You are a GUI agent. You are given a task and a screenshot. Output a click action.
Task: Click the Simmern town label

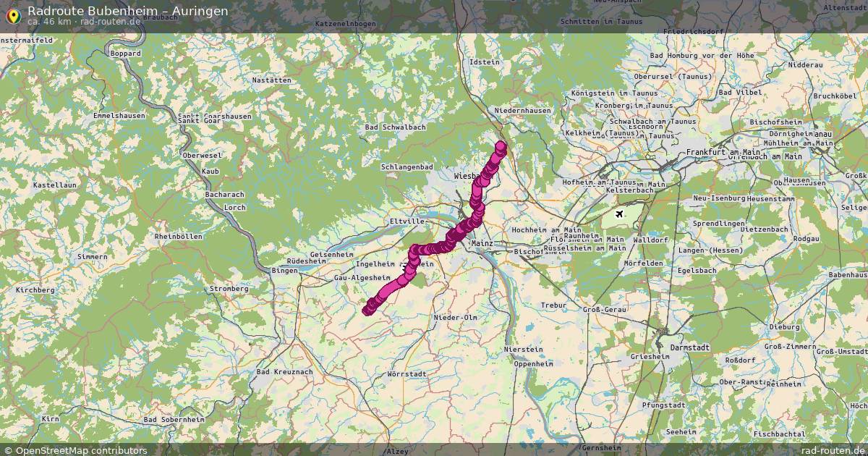tap(92, 257)
